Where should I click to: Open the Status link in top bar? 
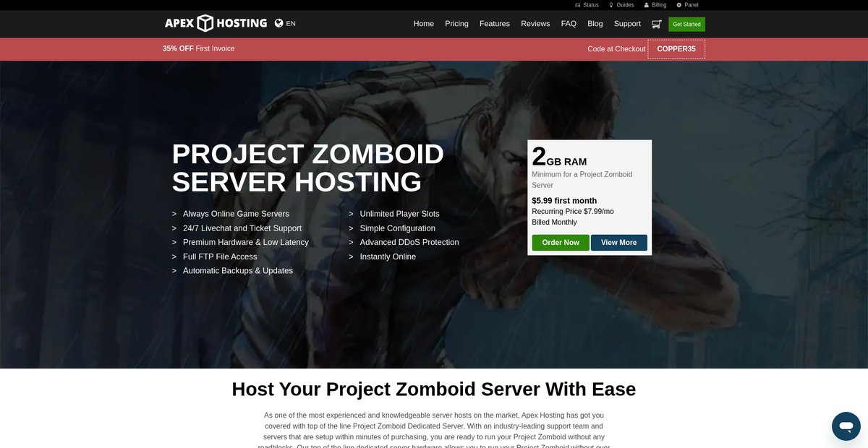coord(587,5)
